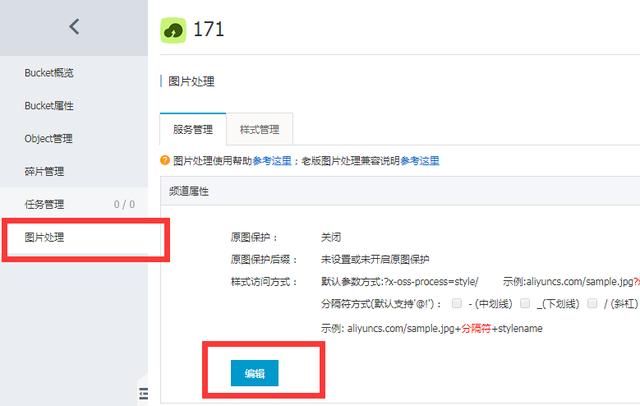
Task: Toggle the 中划线 separator checkbox
Action: [457, 303]
